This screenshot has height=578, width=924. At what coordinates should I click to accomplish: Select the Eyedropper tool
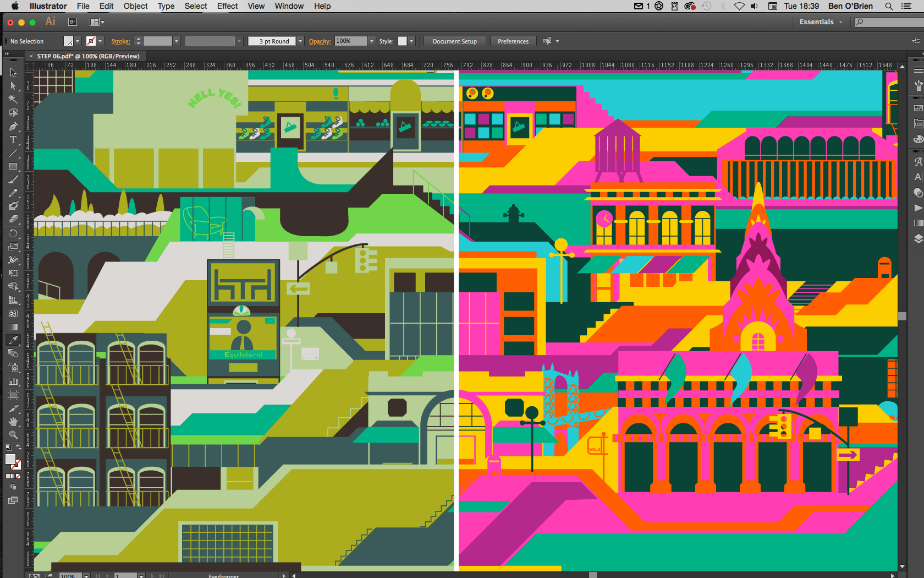[13, 340]
